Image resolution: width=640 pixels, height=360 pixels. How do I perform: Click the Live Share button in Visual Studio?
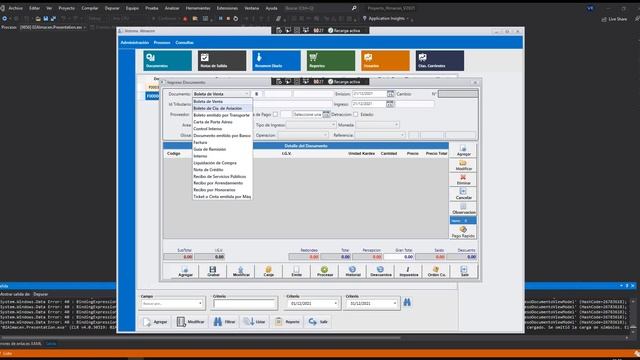pyautogui.click(x=615, y=19)
